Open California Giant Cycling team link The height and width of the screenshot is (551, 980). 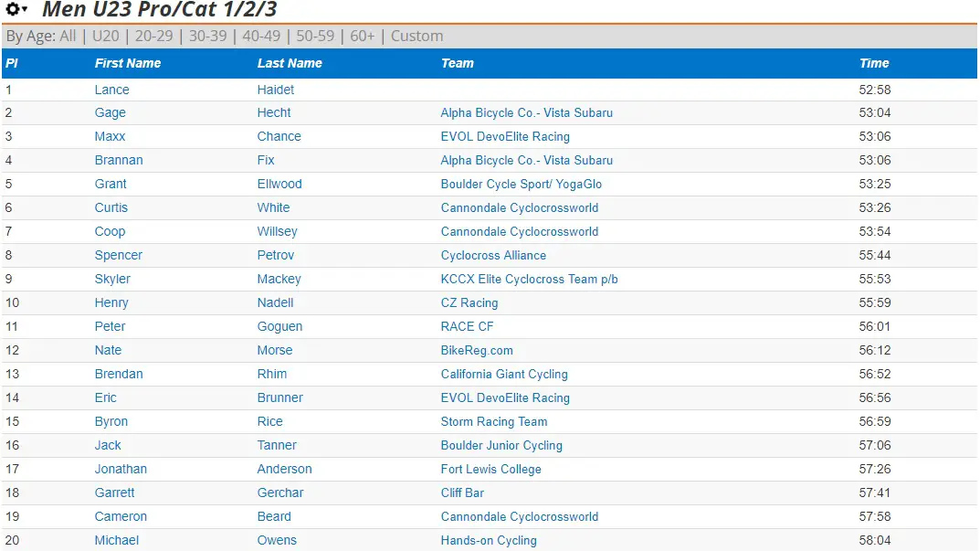click(504, 375)
